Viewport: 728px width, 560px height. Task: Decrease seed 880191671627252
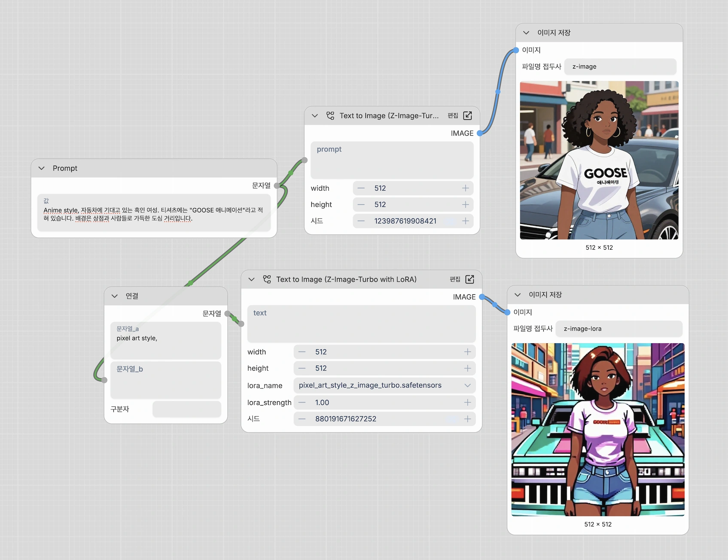click(302, 419)
